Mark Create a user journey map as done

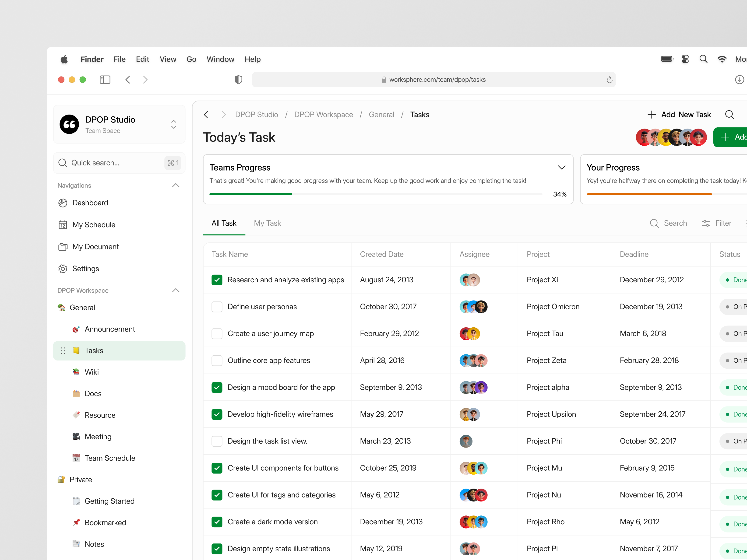pyautogui.click(x=217, y=333)
